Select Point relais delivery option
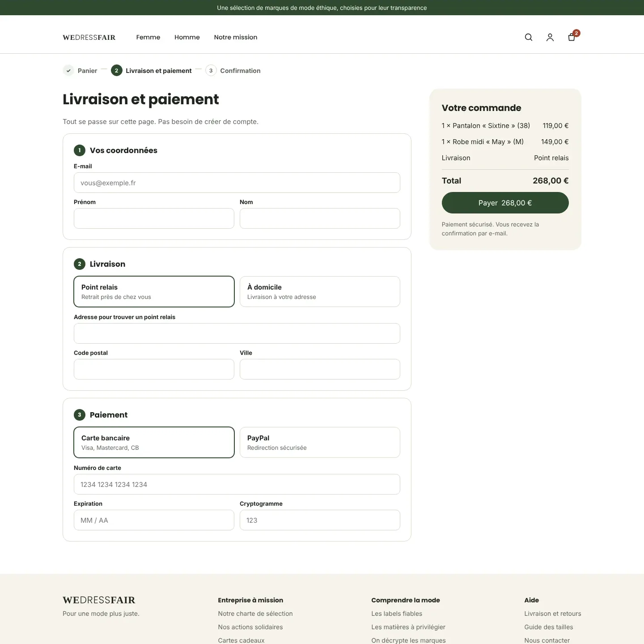This screenshot has width=644, height=644. tap(154, 291)
